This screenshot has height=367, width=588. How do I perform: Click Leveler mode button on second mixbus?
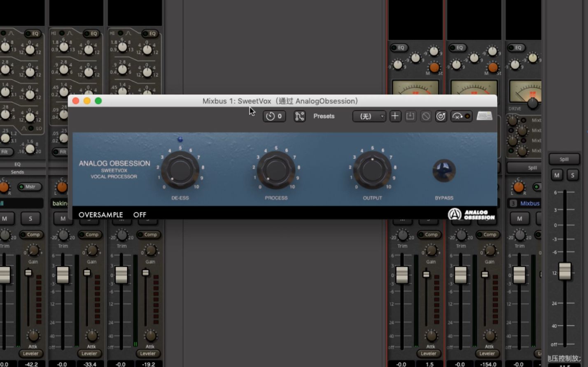(487, 353)
